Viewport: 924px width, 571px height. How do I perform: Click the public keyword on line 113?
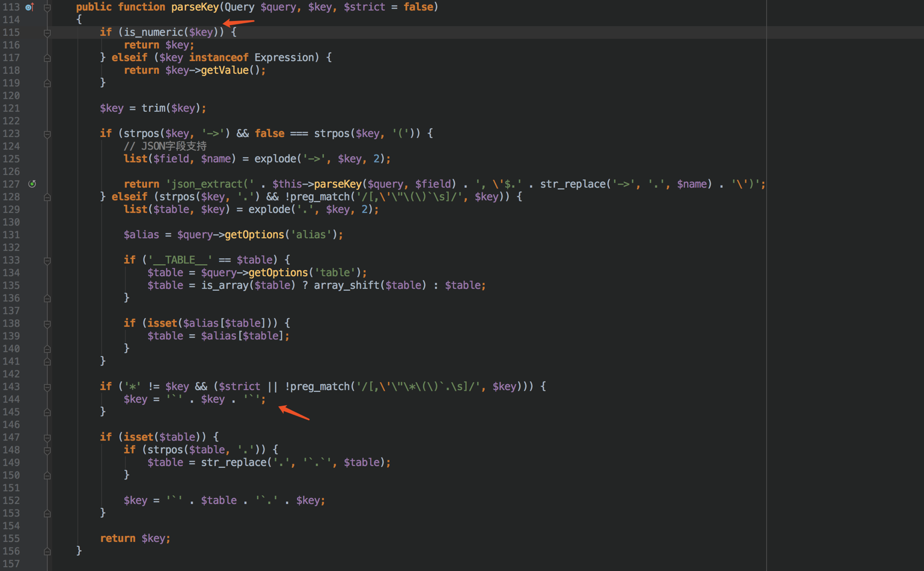94,7
